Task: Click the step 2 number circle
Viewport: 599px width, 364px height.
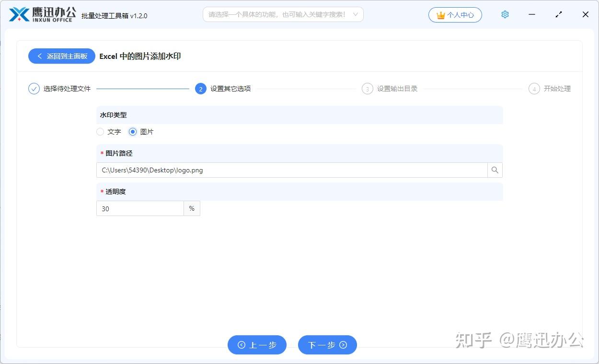Action: coord(201,89)
